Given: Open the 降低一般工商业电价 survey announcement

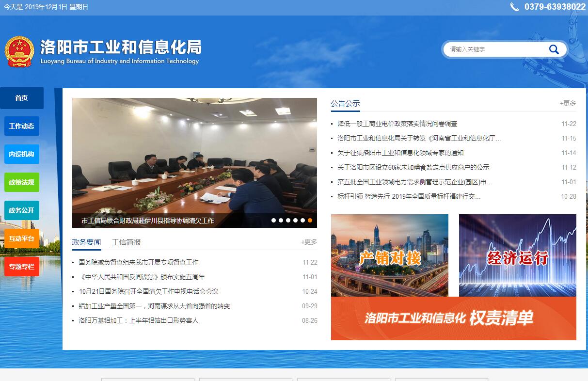Looking at the screenshot, I should coord(397,124).
